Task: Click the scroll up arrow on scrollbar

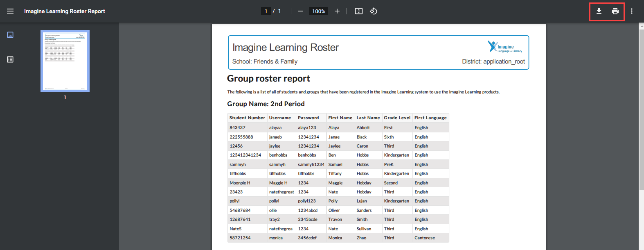Action: [x=641, y=26]
